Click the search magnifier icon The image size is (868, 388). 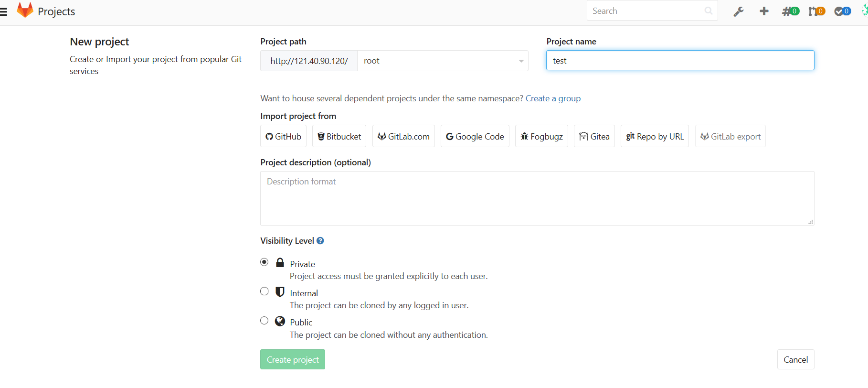pos(709,11)
